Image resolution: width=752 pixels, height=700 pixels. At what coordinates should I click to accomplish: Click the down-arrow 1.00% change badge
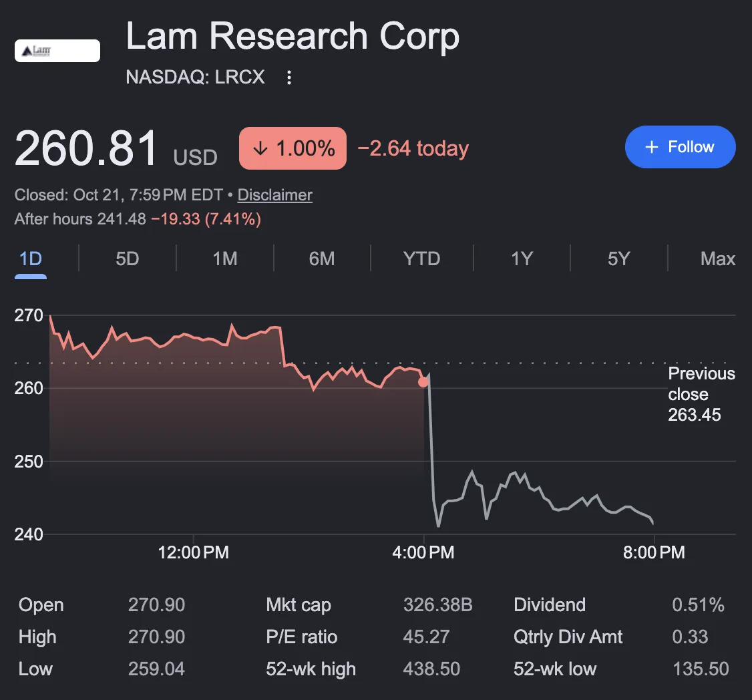pos(293,148)
